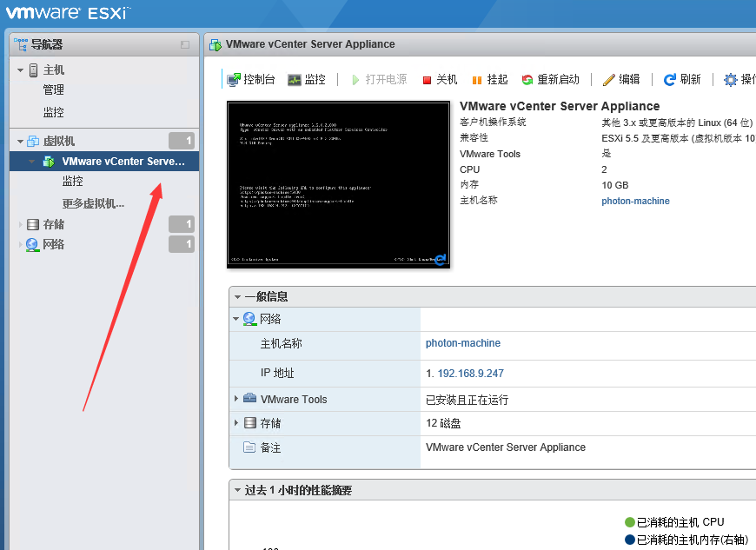This screenshot has width=756, height=550.
Task: Click the 导航器 navigator tree icon
Action: [x=20, y=44]
